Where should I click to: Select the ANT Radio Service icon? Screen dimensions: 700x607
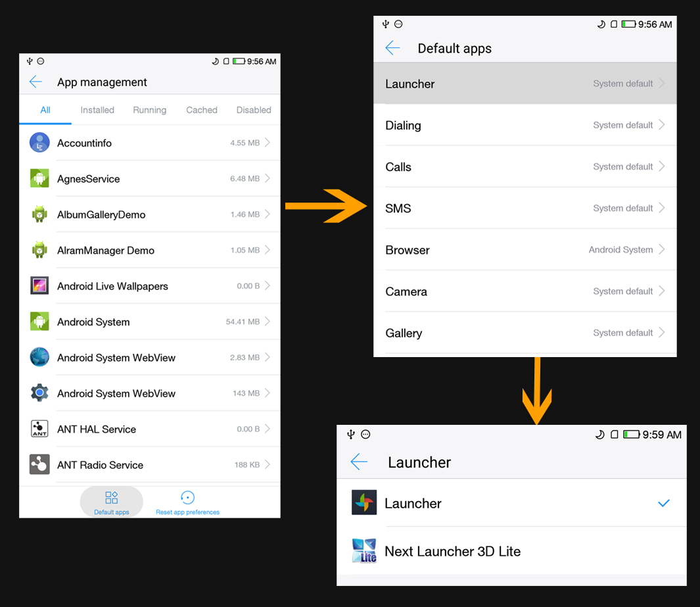[39, 464]
